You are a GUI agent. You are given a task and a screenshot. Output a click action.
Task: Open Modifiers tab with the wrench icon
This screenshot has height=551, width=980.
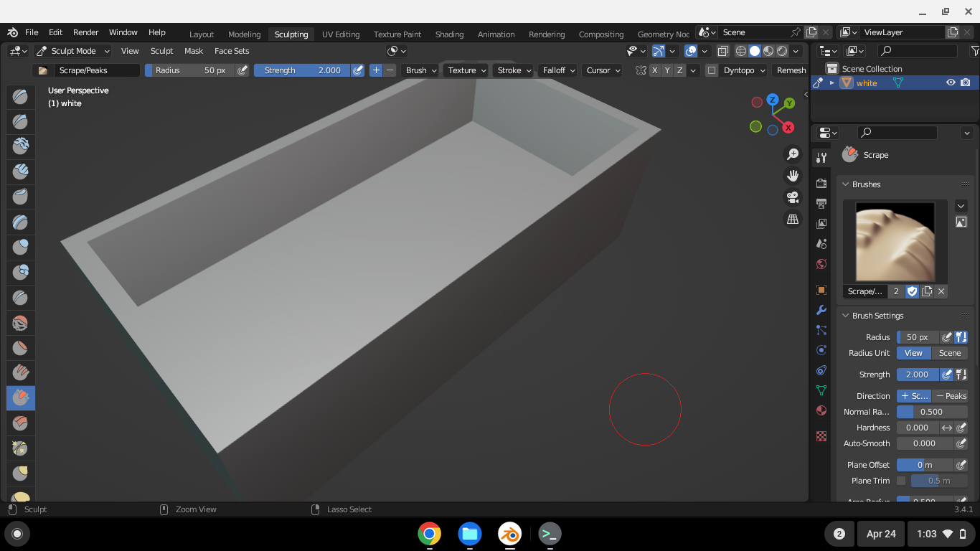click(821, 310)
